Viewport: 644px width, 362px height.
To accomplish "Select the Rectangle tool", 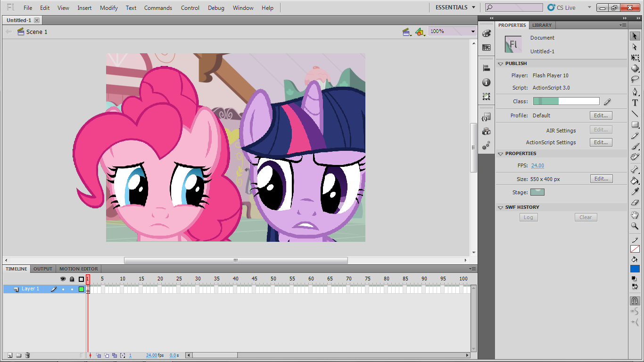I will [x=635, y=125].
